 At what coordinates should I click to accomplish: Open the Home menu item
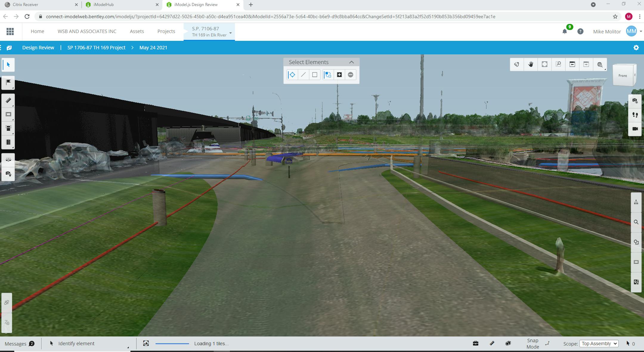[x=37, y=31]
